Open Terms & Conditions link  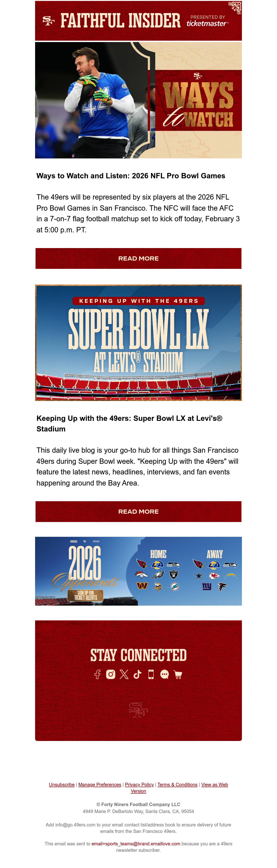pyautogui.click(x=177, y=784)
